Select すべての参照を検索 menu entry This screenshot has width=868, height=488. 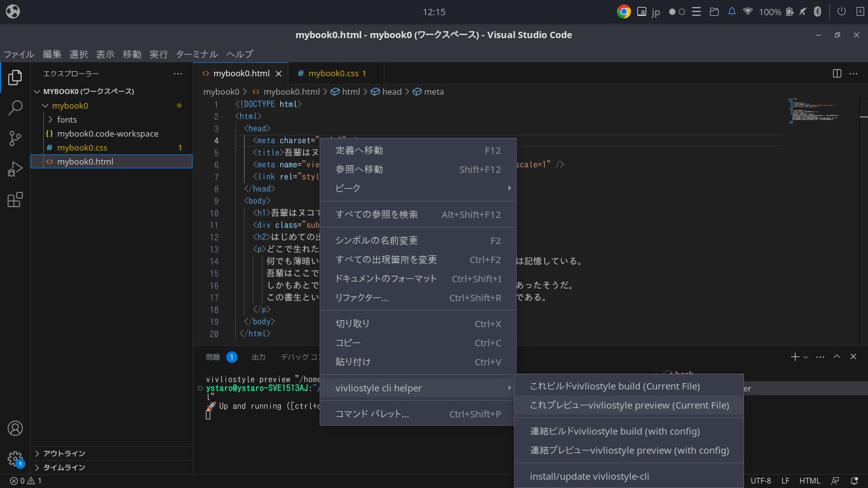click(x=418, y=214)
